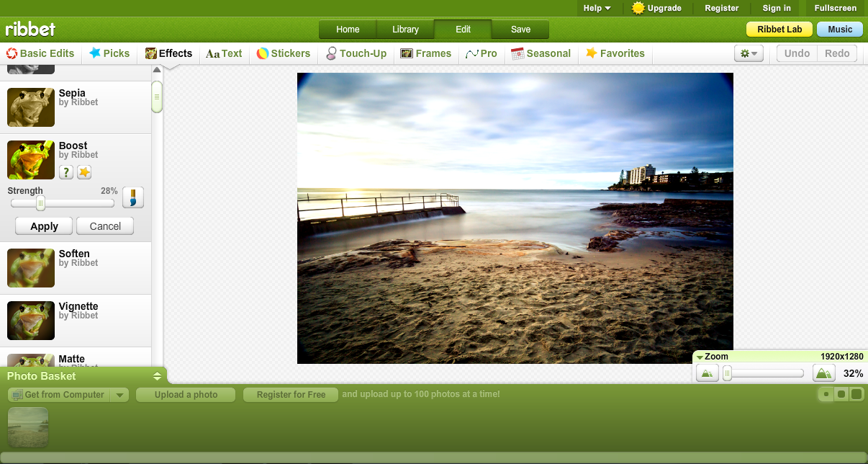Set medium thumbnail size in basket
The image size is (868, 464).
841,394
